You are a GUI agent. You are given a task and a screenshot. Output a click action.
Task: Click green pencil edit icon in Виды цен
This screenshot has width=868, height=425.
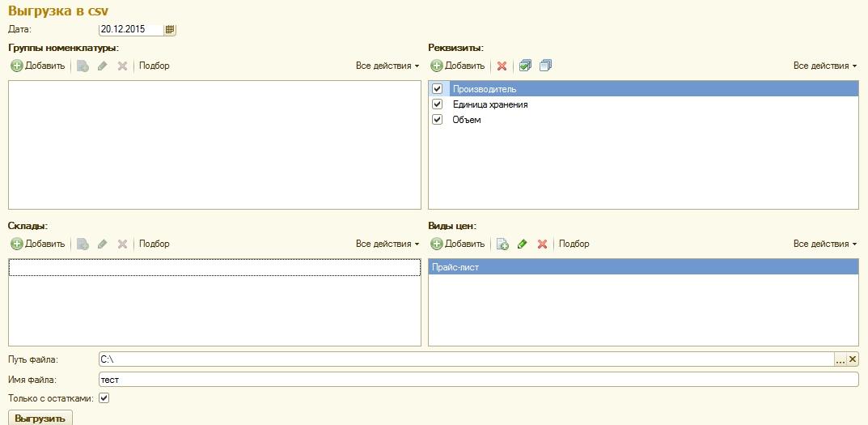tap(522, 244)
